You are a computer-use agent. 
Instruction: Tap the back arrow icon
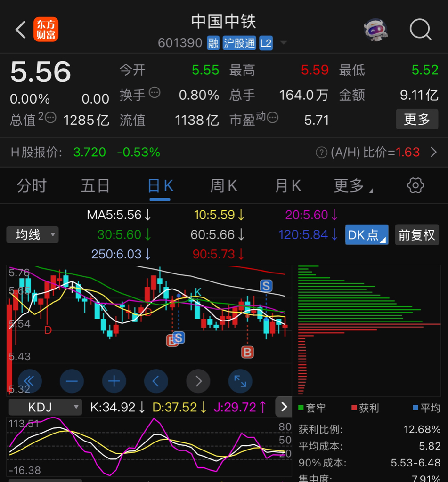[x=21, y=30]
